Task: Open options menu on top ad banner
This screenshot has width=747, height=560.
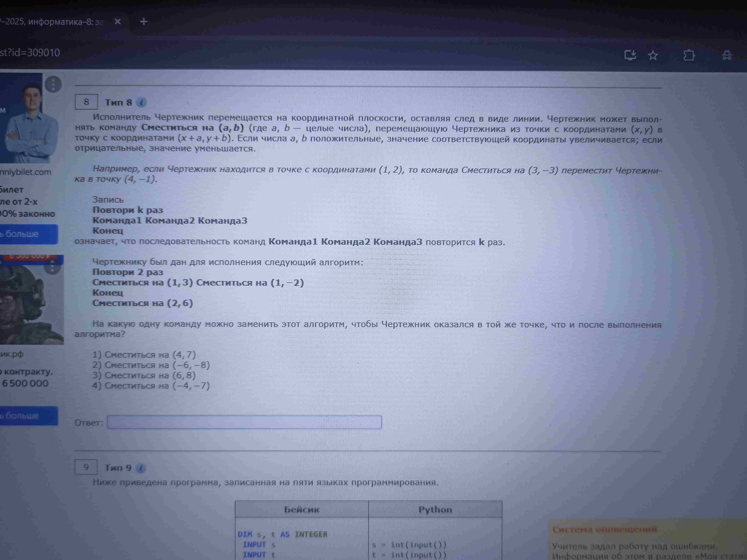Action: [x=53, y=84]
